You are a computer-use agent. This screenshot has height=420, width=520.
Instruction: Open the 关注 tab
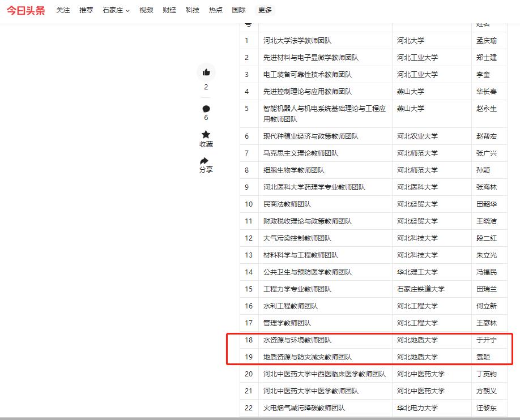point(63,10)
